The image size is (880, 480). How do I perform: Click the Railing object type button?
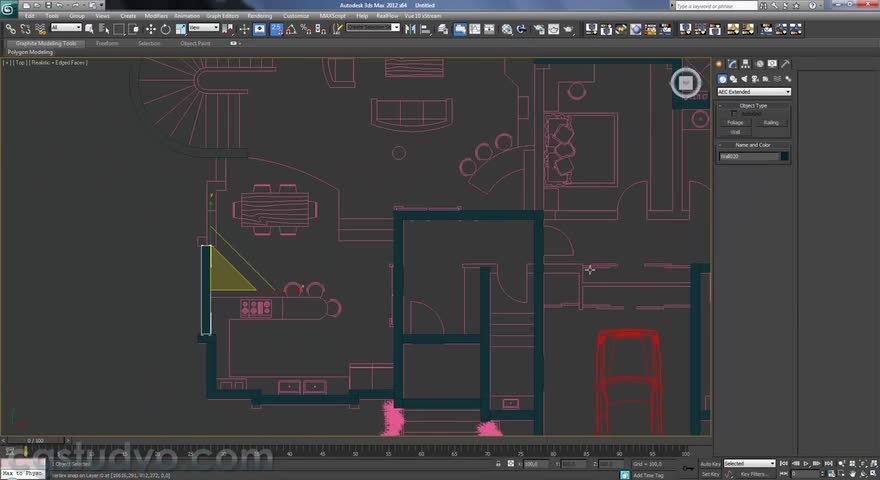point(771,122)
